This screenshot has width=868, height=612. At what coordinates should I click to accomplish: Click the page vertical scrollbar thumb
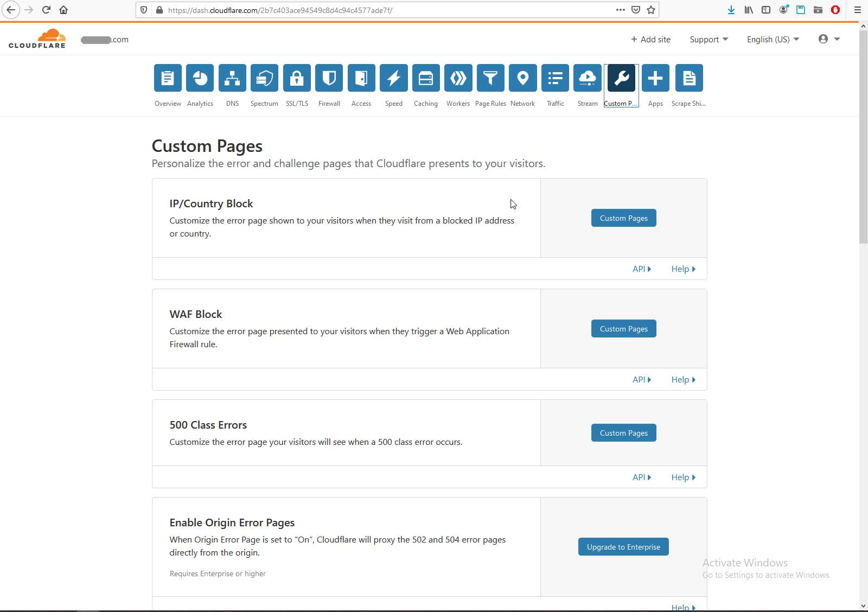pyautogui.click(x=864, y=137)
